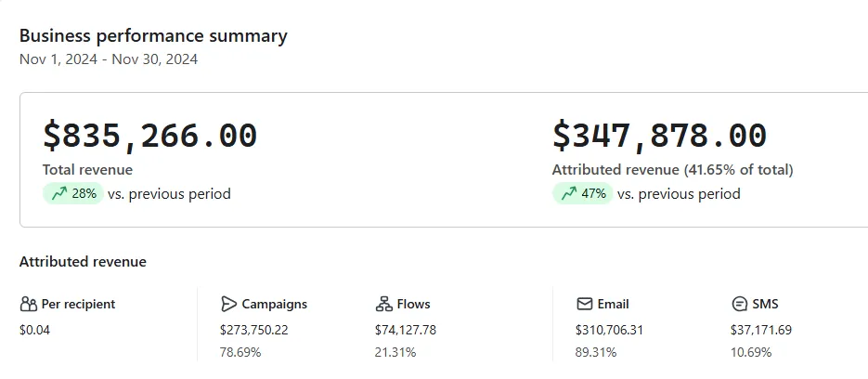Click the SMS speech bubble icon

pos(739,304)
